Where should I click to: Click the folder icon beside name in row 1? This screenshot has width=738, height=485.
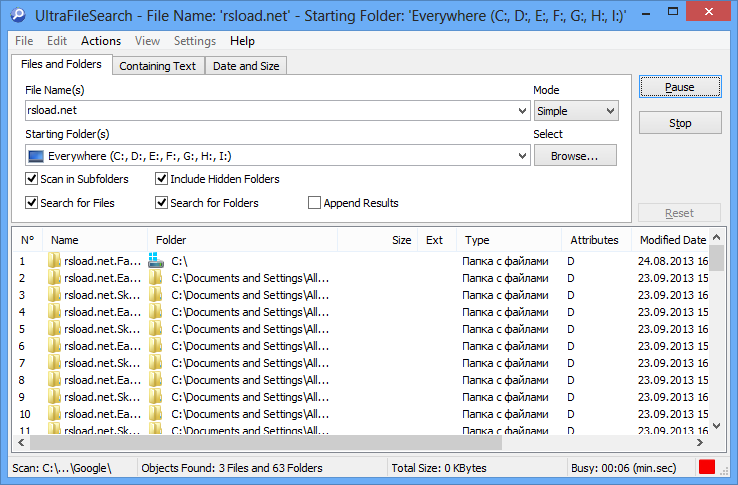[x=54, y=260]
